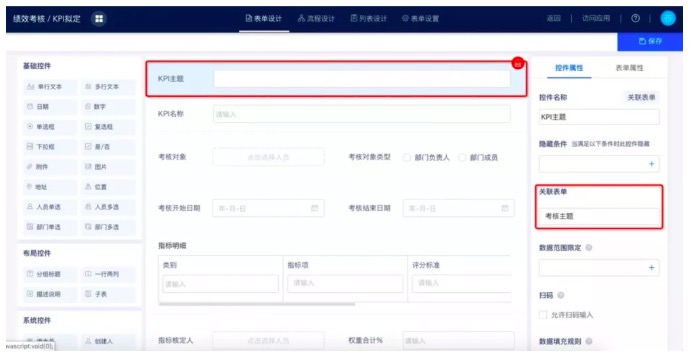
Task: Open the 控件属性 properties tab
Action: 569,68
